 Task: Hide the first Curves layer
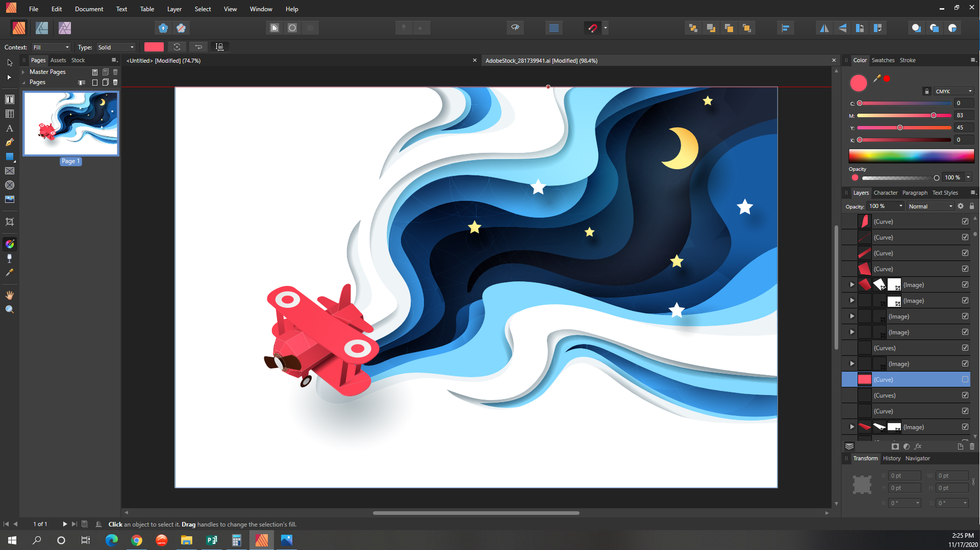(965, 348)
